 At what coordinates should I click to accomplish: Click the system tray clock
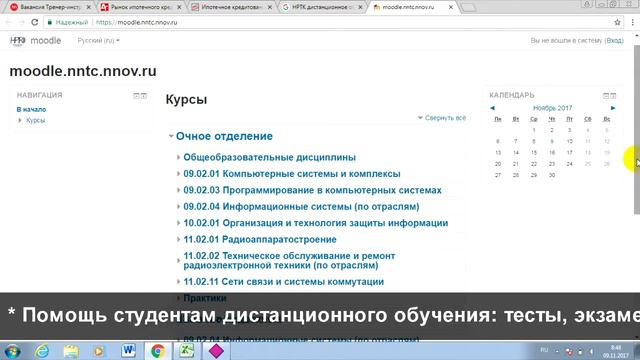coord(616,351)
